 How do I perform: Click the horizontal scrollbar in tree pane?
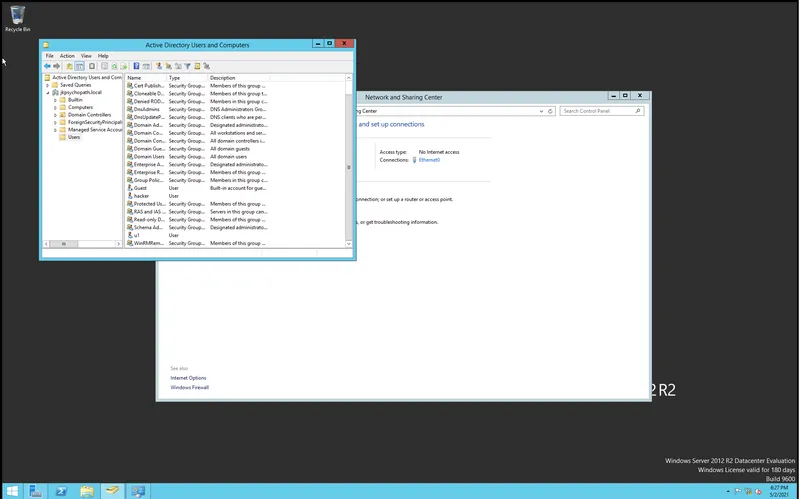point(83,244)
